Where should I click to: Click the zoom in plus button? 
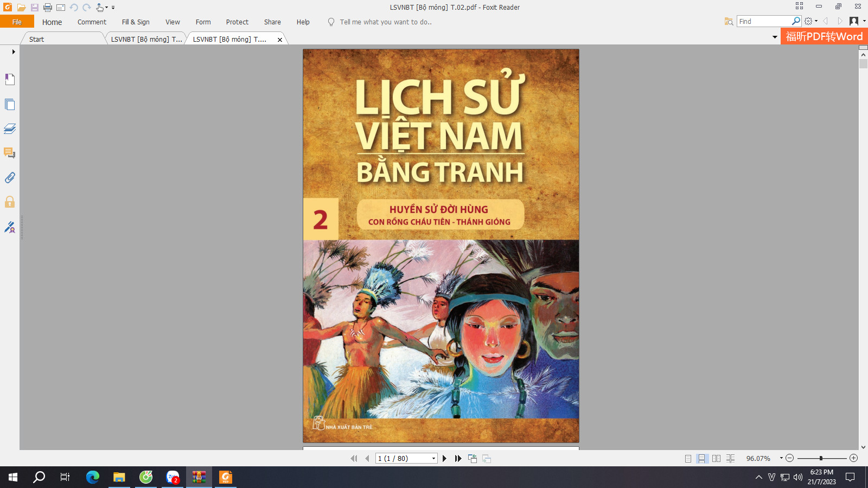853,458
